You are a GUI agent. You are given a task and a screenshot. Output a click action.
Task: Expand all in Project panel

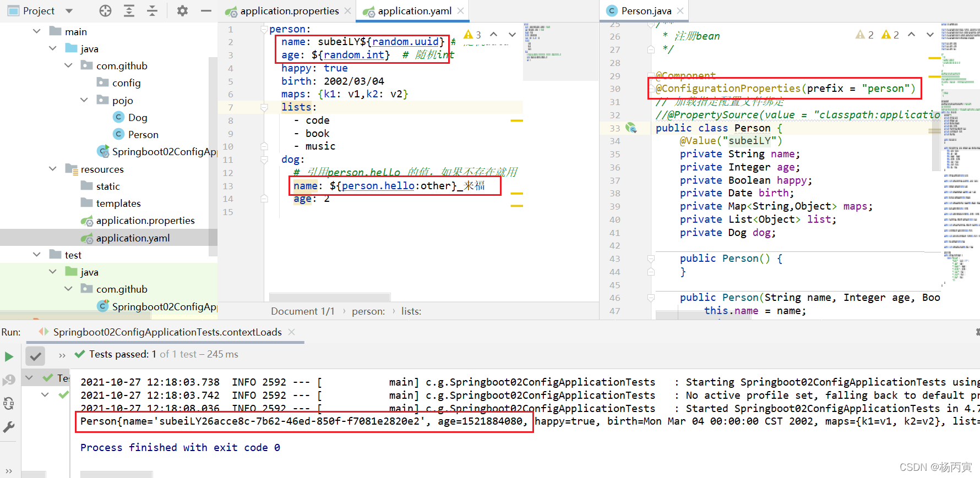pos(129,10)
